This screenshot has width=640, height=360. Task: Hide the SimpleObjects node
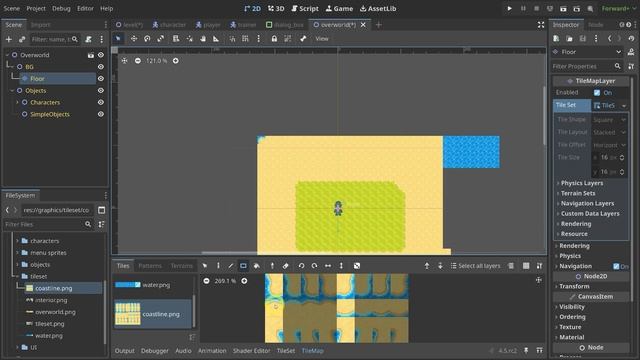point(101,114)
